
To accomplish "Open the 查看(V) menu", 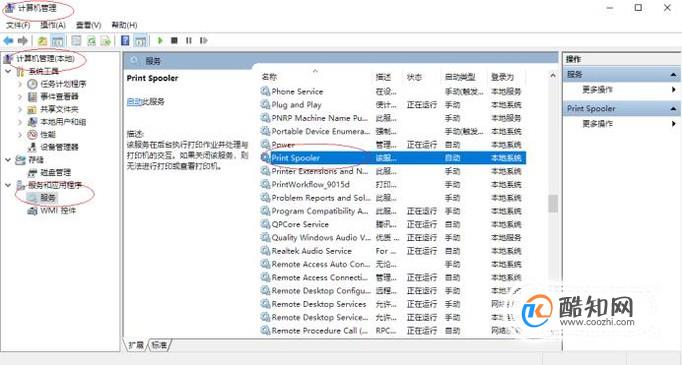I will (88, 25).
